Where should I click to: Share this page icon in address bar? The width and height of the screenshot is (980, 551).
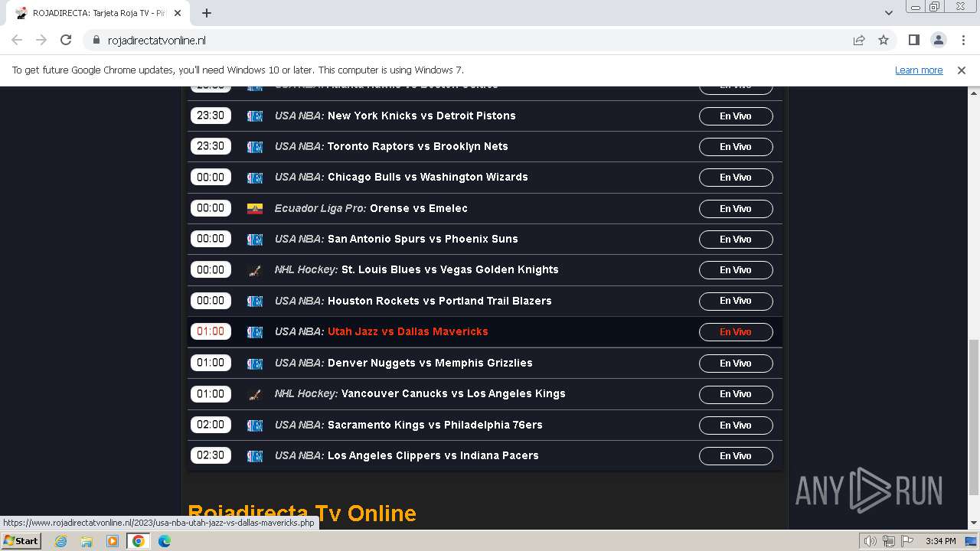click(859, 41)
